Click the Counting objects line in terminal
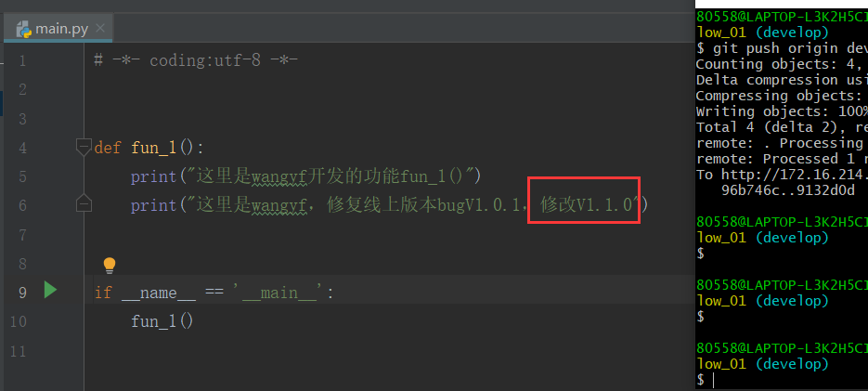This screenshot has width=868, height=391. coord(782,64)
